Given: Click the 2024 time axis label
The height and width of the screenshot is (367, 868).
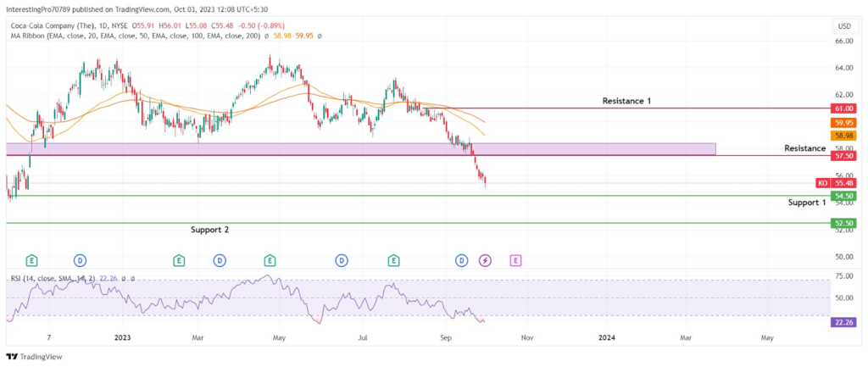Looking at the screenshot, I should (607, 337).
